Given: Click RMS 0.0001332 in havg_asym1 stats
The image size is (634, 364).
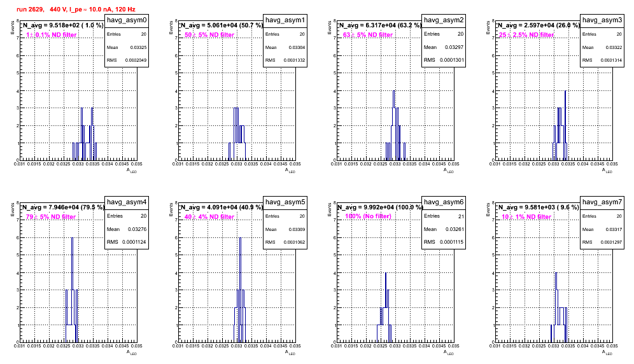Looking at the screenshot, I should click(x=285, y=60).
